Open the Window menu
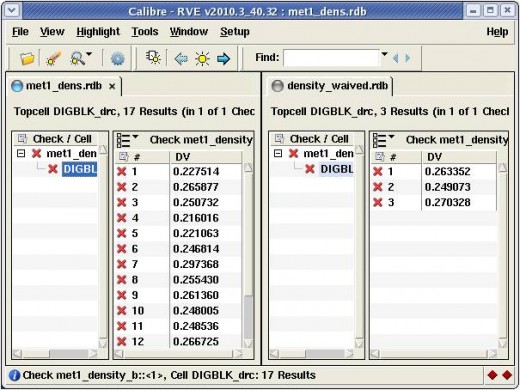Screen dimensions: 520x390 189,32
